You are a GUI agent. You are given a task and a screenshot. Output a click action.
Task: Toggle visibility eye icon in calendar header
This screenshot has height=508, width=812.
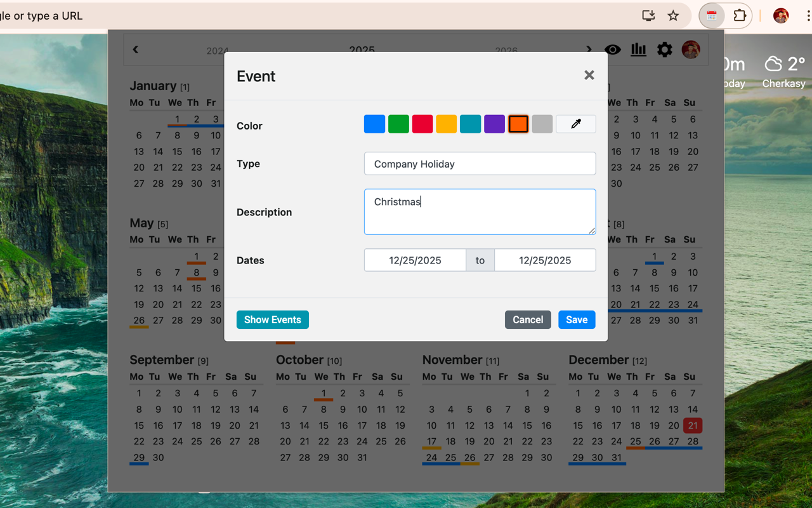coord(613,50)
